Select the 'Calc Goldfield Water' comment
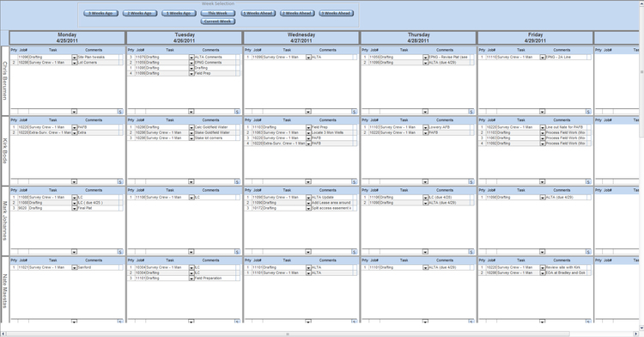This screenshot has width=644, height=337. (215, 127)
